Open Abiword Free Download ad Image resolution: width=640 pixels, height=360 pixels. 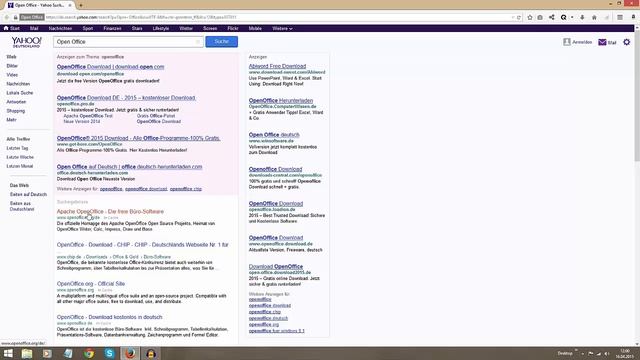pyautogui.click(x=277, y=66)
